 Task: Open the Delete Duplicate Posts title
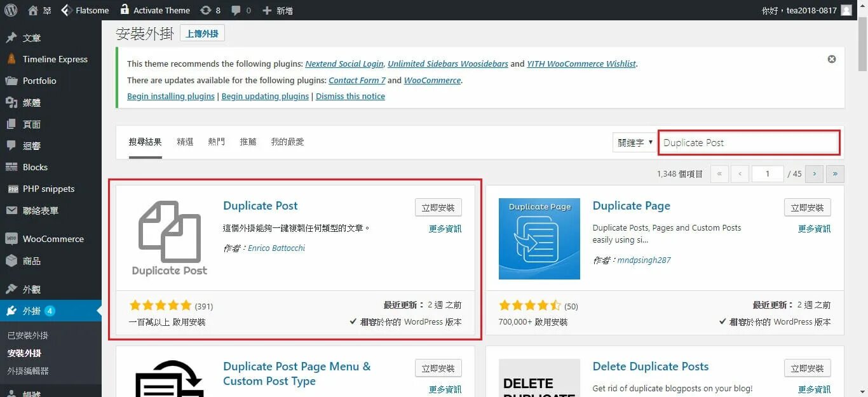point(651,367)
